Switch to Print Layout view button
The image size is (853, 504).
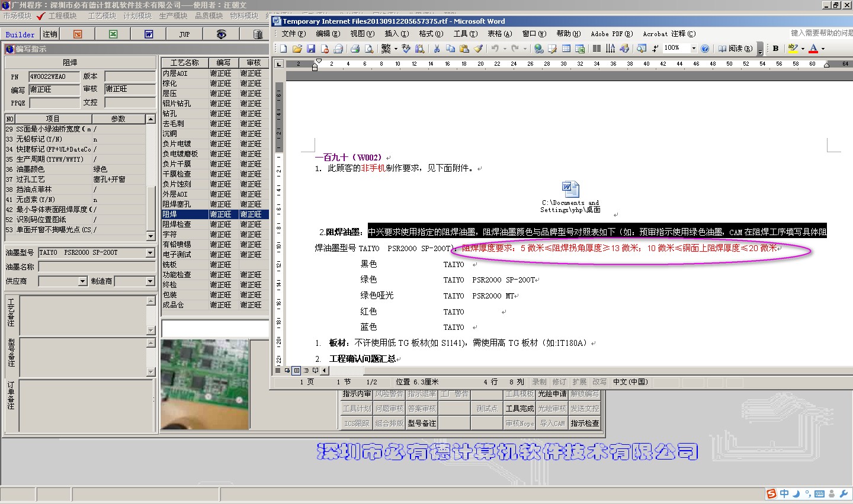296,371
